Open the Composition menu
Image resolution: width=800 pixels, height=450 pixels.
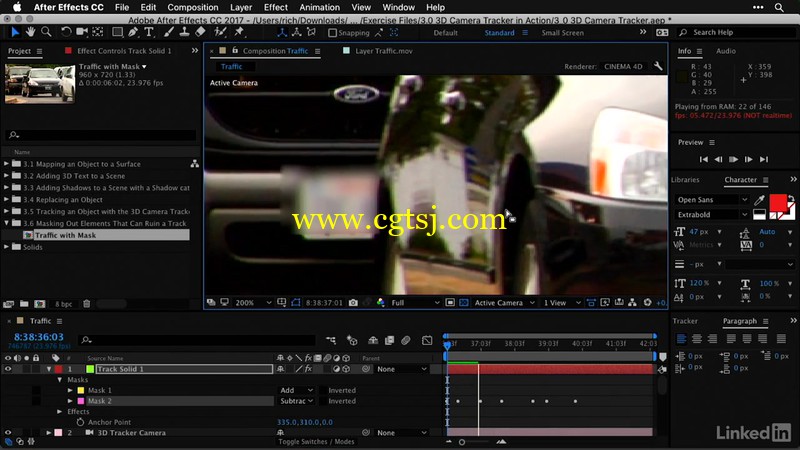[192, 7]
